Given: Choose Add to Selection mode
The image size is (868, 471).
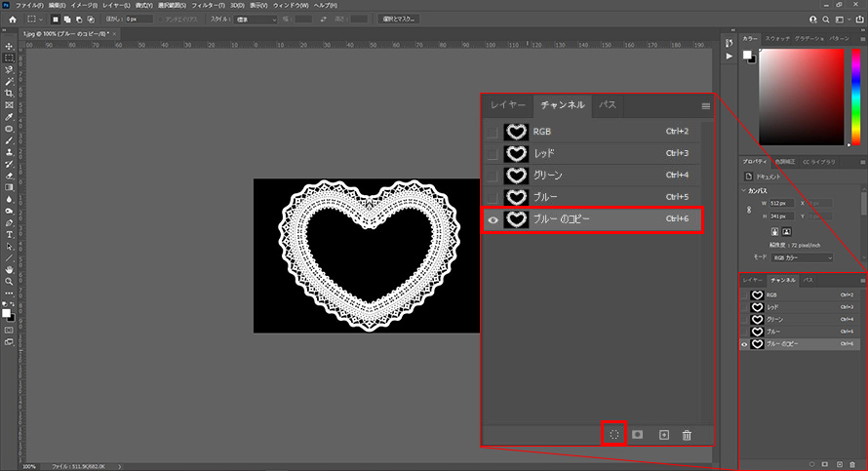Looking at the screenshot, I should (x=67, y=20).
